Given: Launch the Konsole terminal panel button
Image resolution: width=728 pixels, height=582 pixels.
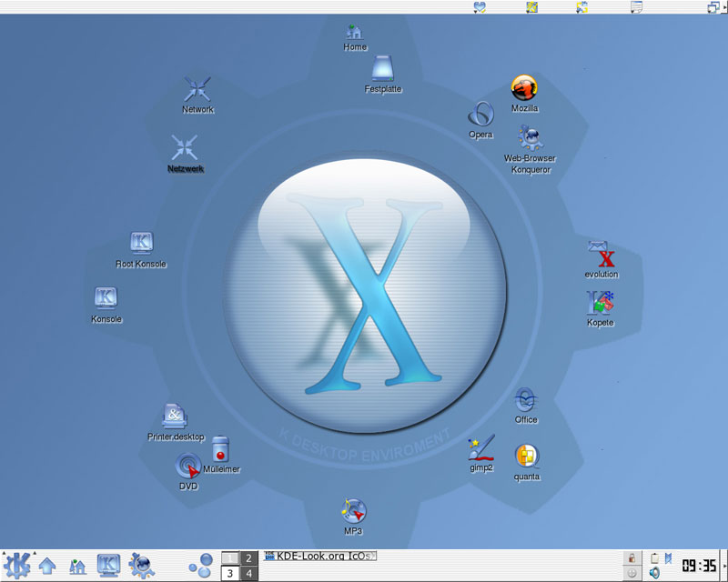Looking at the screenshot, I should 108,566.
